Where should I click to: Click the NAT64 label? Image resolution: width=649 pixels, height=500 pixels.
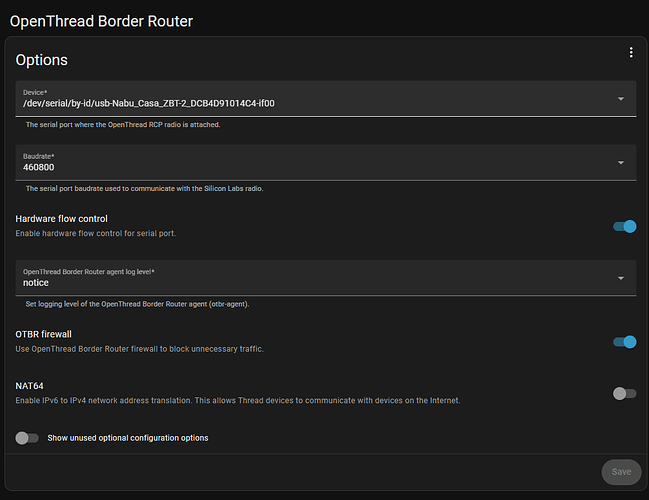[x=29, y=386]
